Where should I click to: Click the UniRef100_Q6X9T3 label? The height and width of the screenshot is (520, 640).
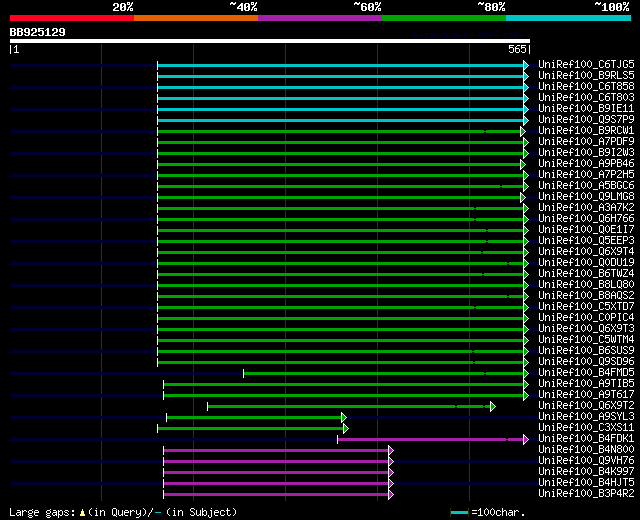(586, 329)
